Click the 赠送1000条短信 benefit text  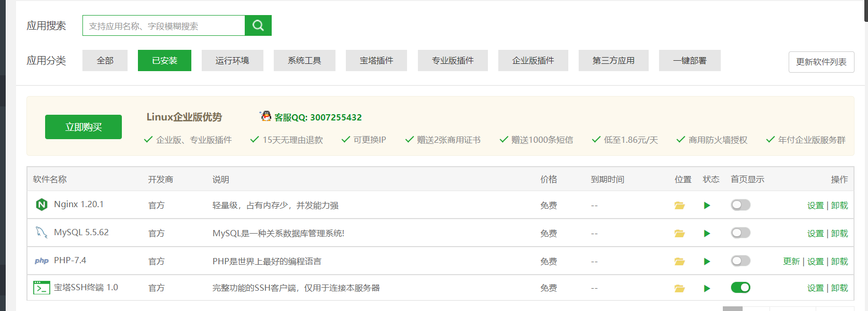coord(542,140)
